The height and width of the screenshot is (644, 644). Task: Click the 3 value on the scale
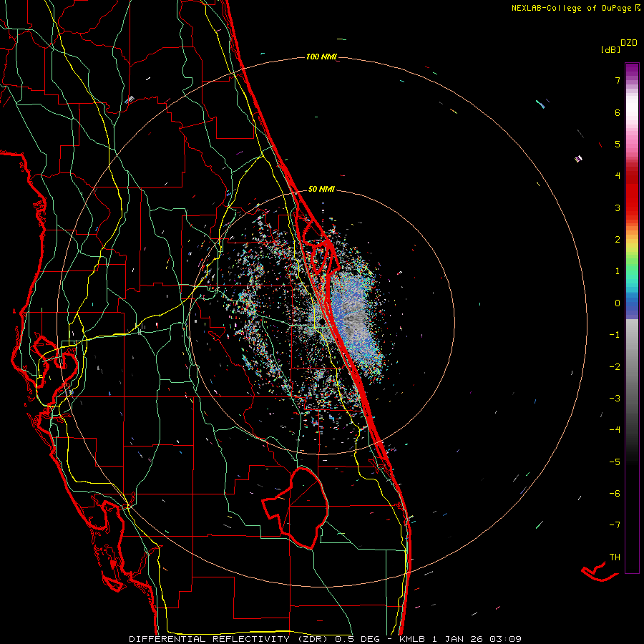(x=618, y=208)
